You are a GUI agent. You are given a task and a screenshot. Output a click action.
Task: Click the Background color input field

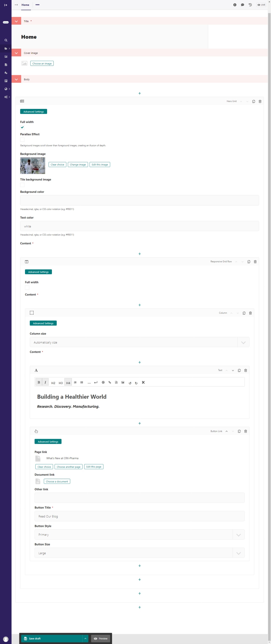coord(139,201)
